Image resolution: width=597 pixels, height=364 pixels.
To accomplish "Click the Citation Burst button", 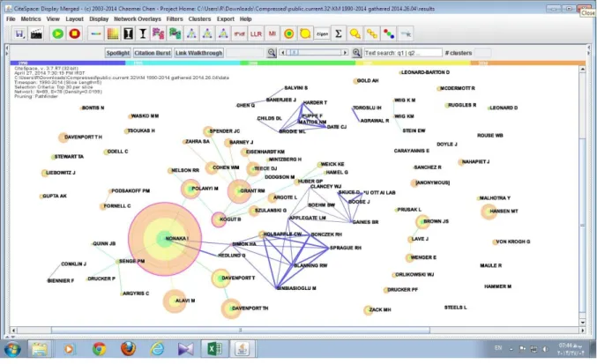I will [x=153, y=53].
